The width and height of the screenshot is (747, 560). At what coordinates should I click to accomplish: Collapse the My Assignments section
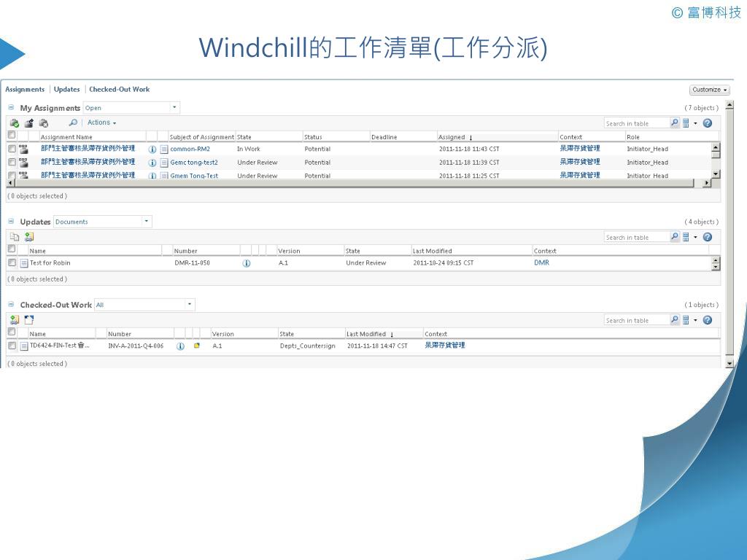coord(11,108)
